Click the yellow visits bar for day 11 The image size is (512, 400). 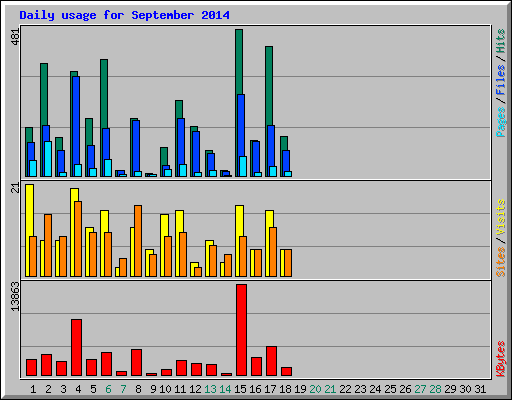179,221
